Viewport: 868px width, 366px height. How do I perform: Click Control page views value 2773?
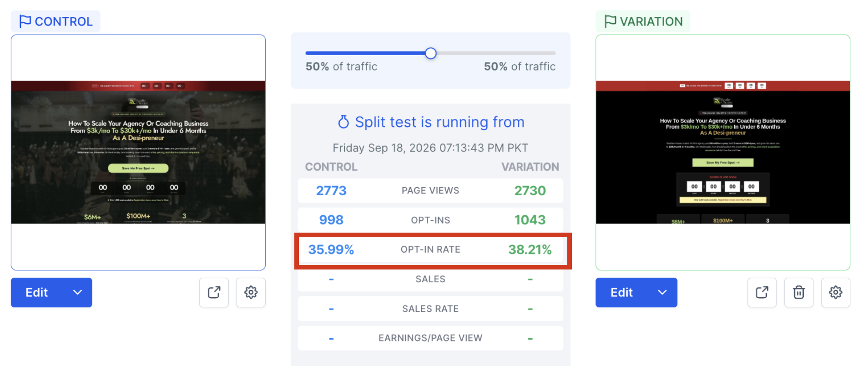331,191
